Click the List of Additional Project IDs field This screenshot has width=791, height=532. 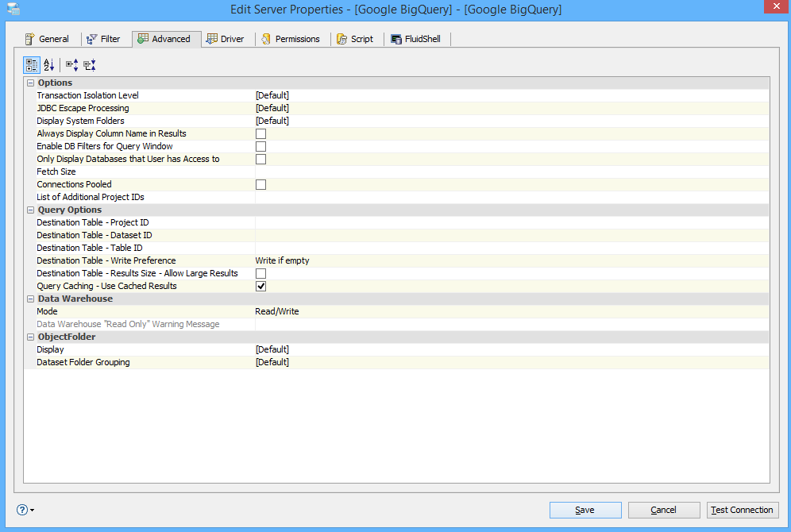click(512, 197)
